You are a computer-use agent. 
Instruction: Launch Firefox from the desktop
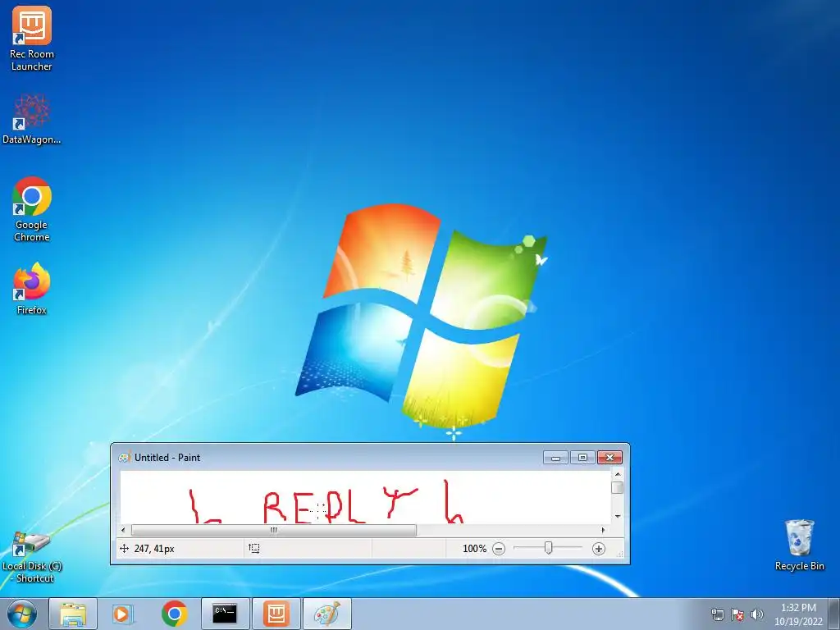[x=32, y=289]
